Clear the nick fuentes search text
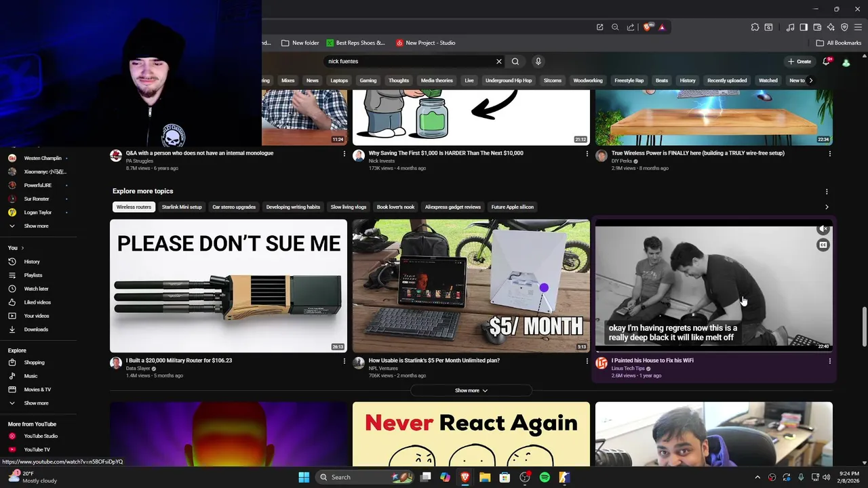 (x=499, y=61)
